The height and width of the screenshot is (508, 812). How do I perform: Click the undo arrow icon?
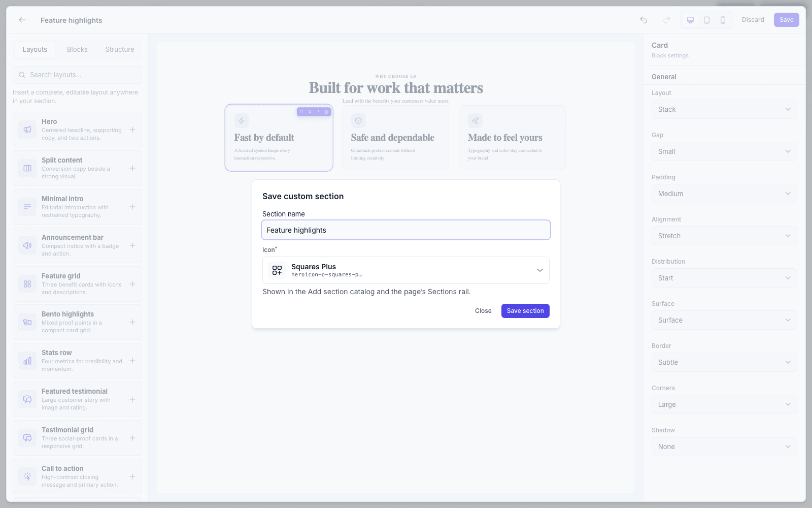[x=644, y=20]
